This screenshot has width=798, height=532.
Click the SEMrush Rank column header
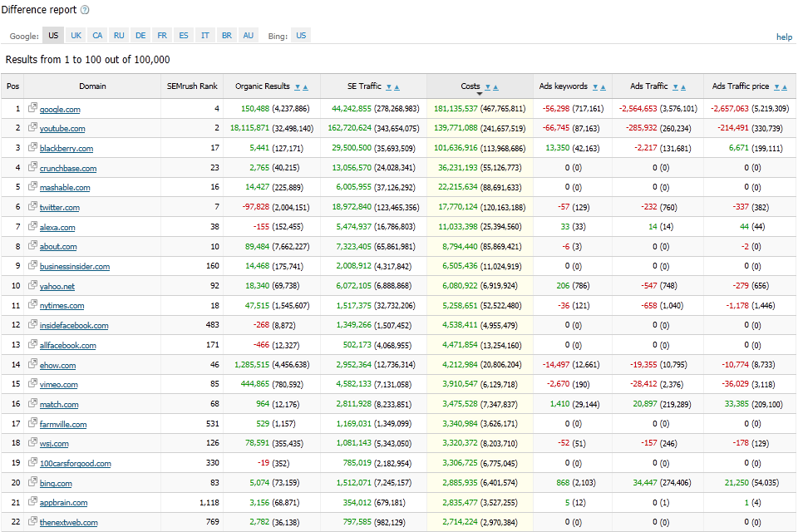click(x=192, y=86)
